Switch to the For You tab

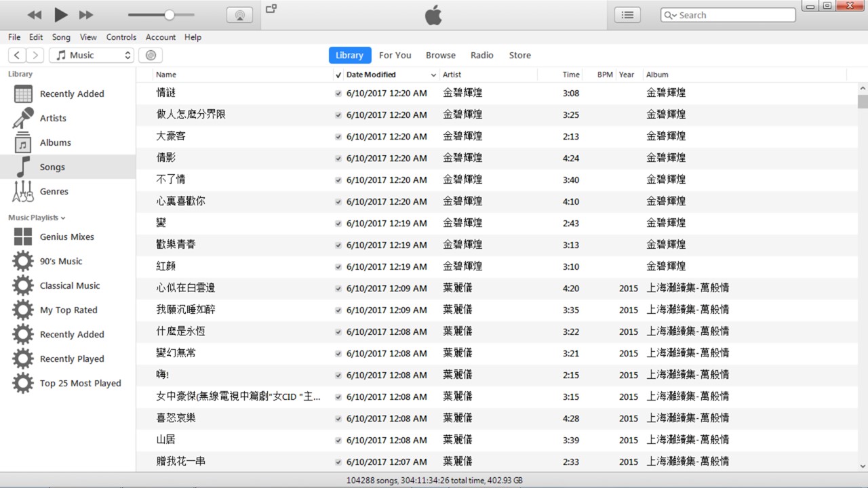point(395,56)
